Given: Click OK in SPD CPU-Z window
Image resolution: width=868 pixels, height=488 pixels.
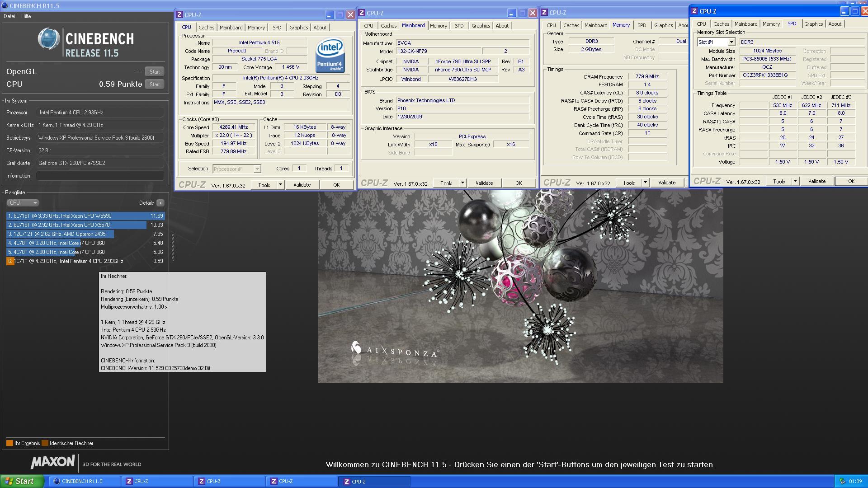Looking at the screenshot, I should coord(851,181).
